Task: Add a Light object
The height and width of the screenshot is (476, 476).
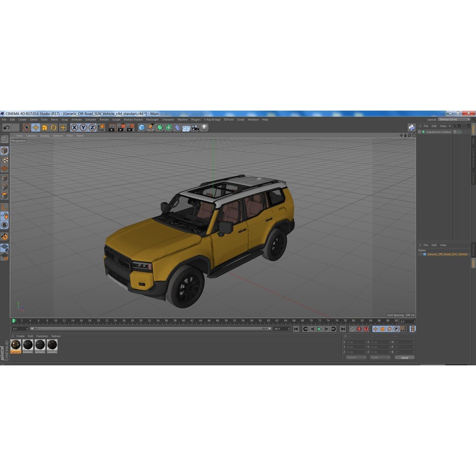Action: [205, 128]
